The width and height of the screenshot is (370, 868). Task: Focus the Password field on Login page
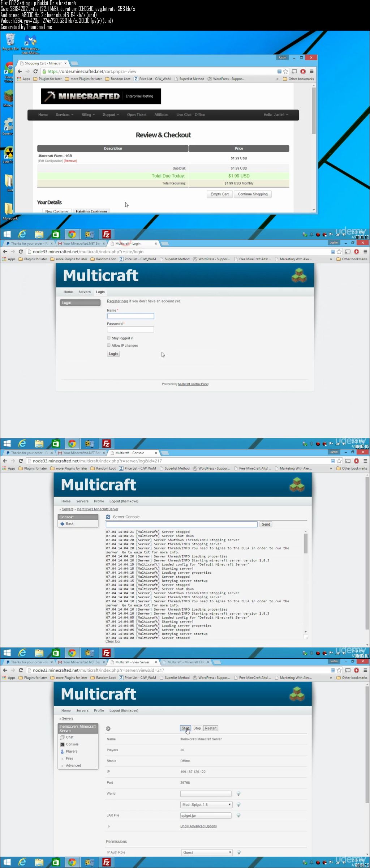tap(130, 329)
